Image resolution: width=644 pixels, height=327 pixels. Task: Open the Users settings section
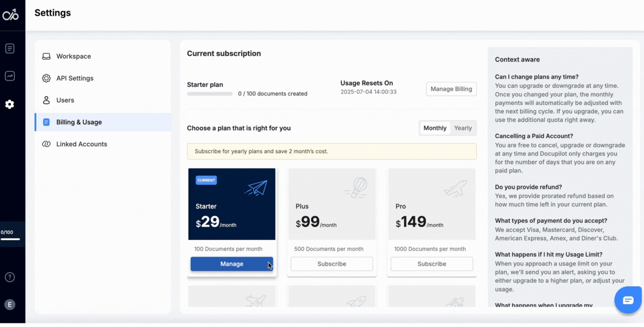tap(65, 100)
